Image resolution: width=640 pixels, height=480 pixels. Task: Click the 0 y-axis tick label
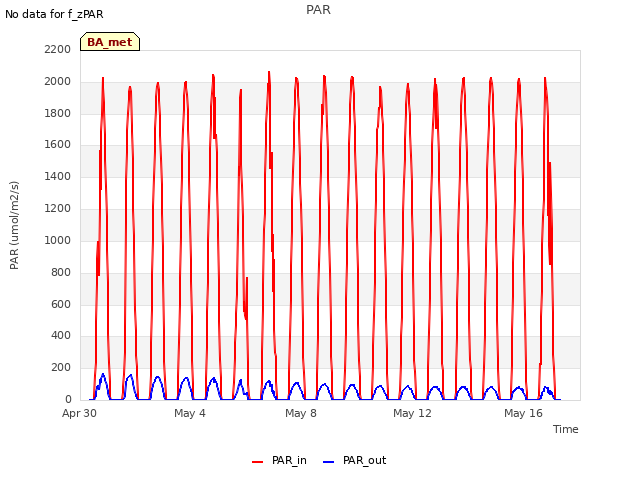68,399
